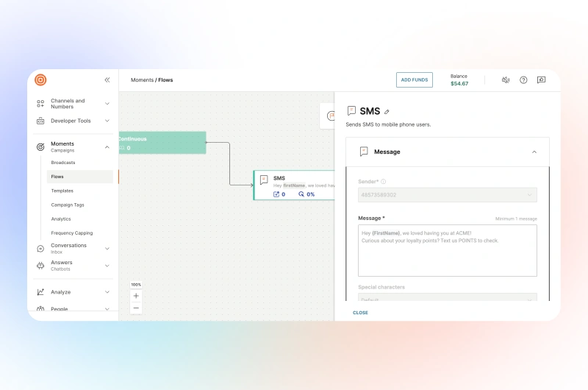588x390 pixels.
Task: Open Campaign Tags in sidebar
Action: click(68, 205)
